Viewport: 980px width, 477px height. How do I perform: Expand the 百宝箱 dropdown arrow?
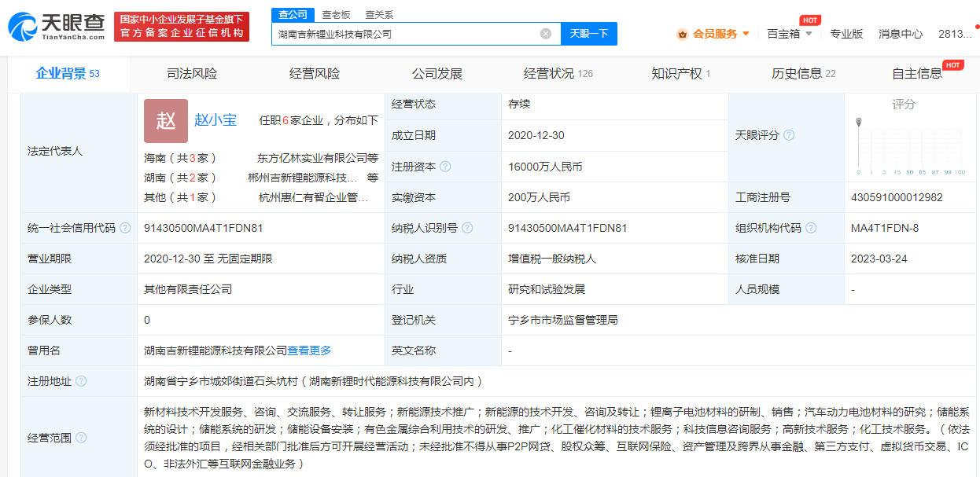click(809, 34)
